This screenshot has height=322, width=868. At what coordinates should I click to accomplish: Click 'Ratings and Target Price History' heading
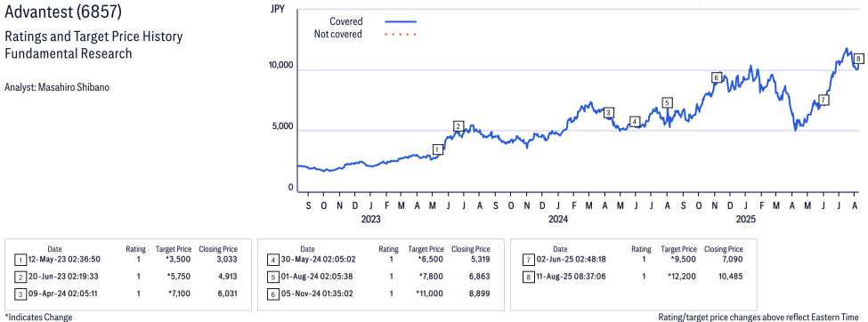coord(93,37)
